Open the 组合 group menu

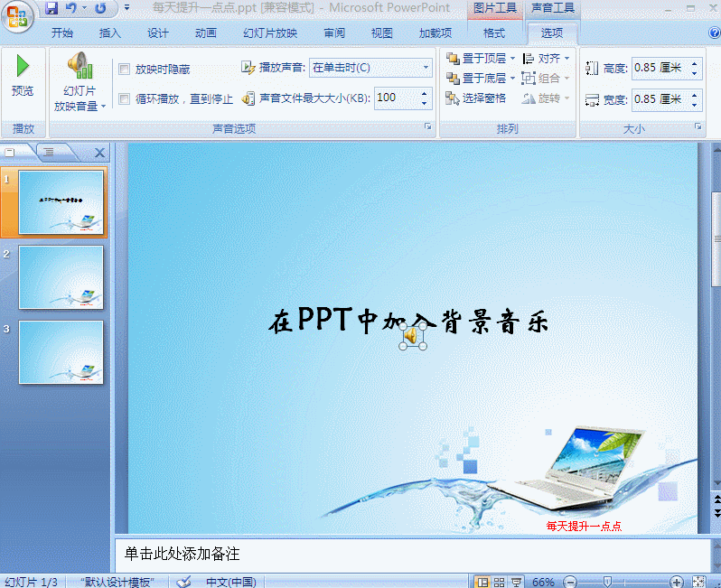[546, 79]
